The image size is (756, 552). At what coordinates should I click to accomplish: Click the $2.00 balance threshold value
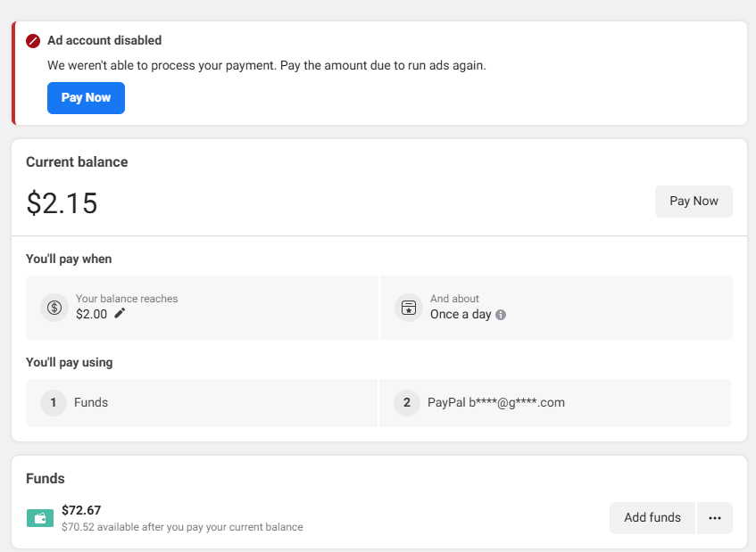pos(91,314)
